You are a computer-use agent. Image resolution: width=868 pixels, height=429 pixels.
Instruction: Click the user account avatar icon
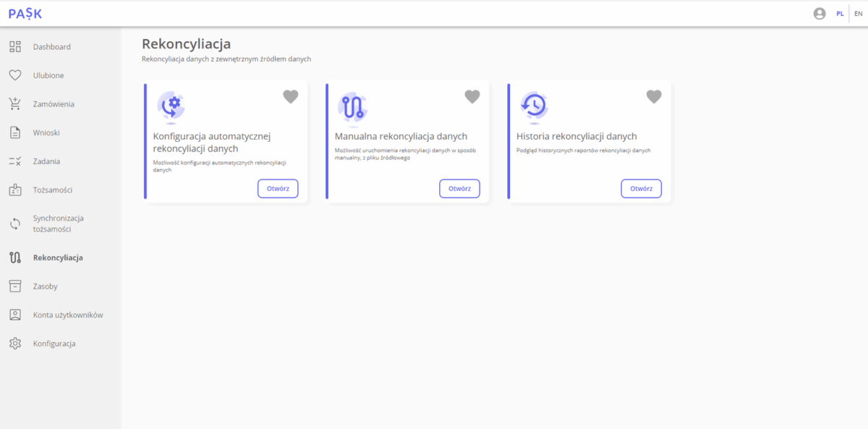coord(820,14)
